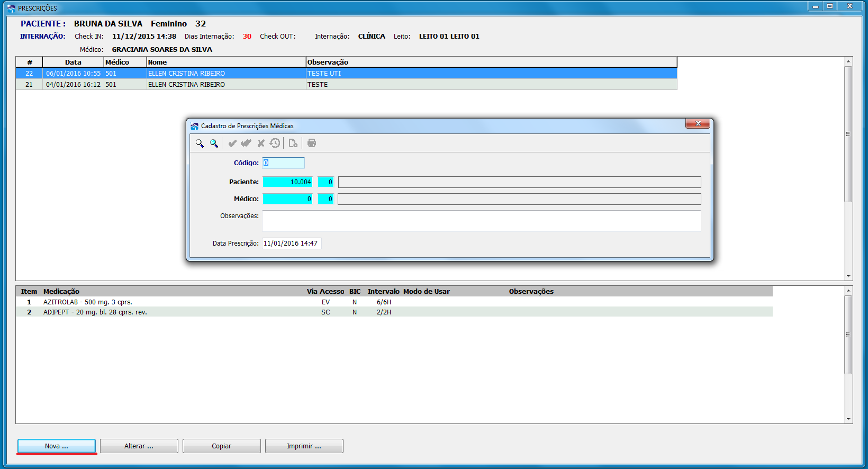Screen dimensions: 868x469
Task: Click the Copiar button
Action: point(221,446)
